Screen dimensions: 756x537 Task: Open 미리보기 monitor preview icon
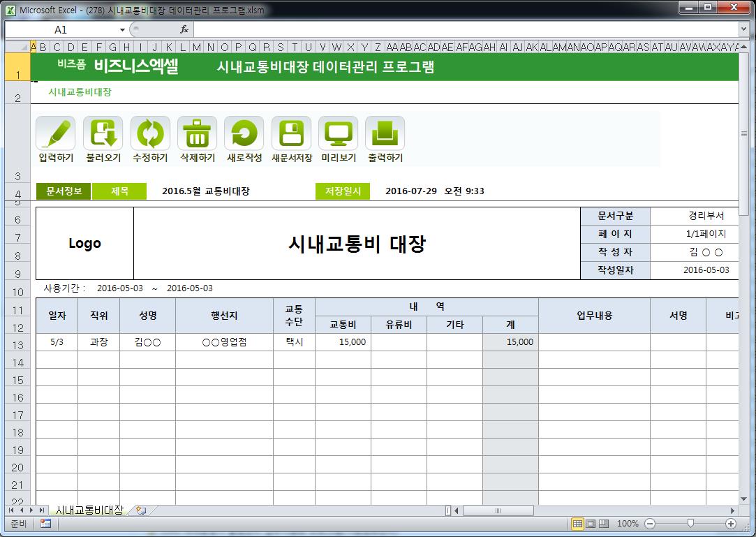tap(338, 133)
